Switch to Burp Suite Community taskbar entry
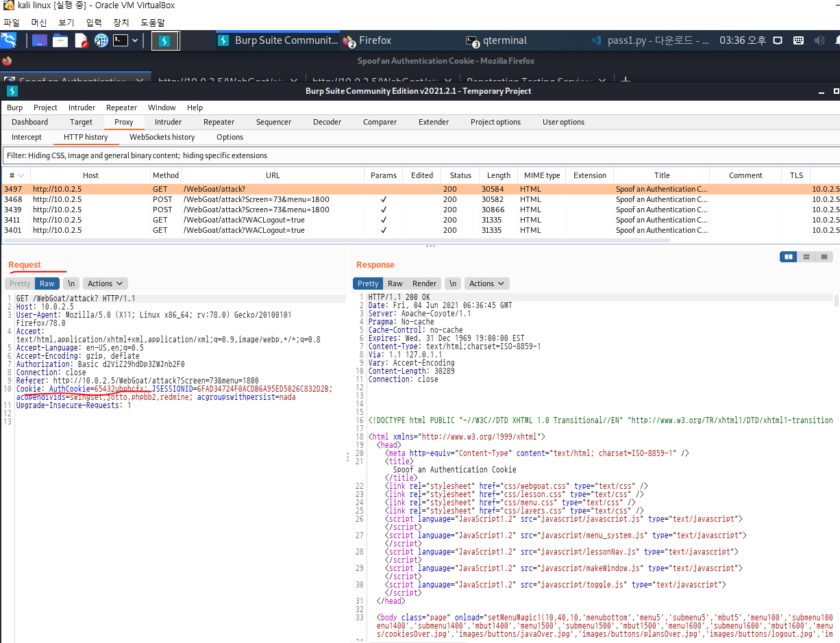 [x=277, y=40]
